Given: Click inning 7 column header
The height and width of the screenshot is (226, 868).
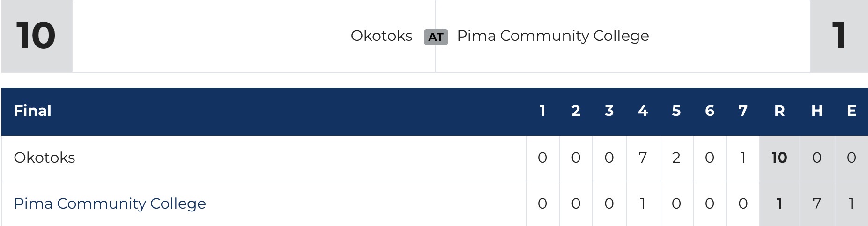Looking at the screenshot, I should pyautogui.click(x=742, y=111).
